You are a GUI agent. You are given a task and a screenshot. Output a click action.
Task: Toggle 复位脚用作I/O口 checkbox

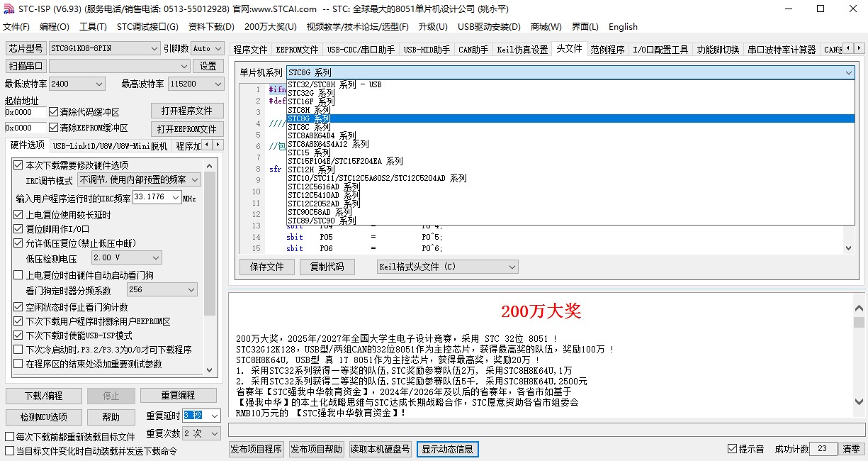[52, 228]
